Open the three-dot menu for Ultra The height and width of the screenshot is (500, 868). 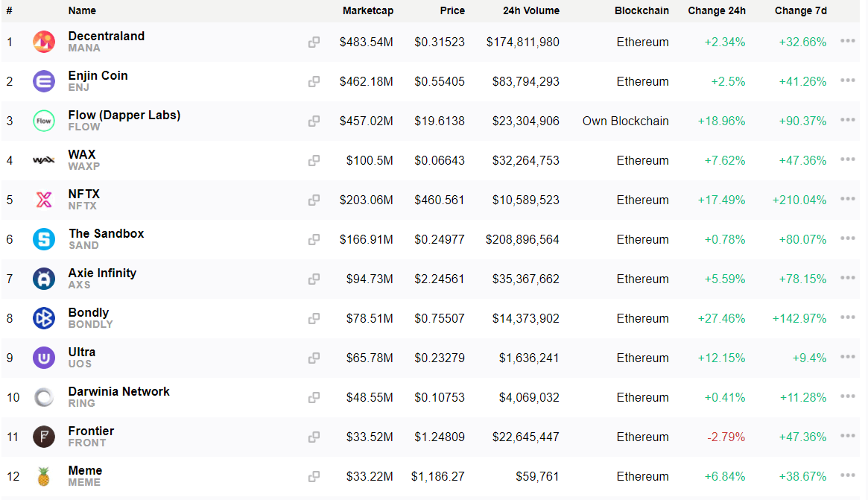click(847, 358)
